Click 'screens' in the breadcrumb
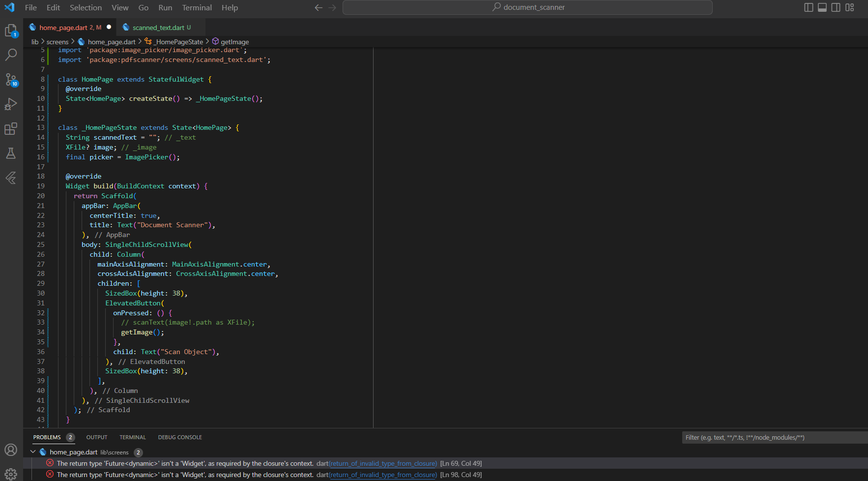This screenshot has height=481, width=868. coord(58,42)
